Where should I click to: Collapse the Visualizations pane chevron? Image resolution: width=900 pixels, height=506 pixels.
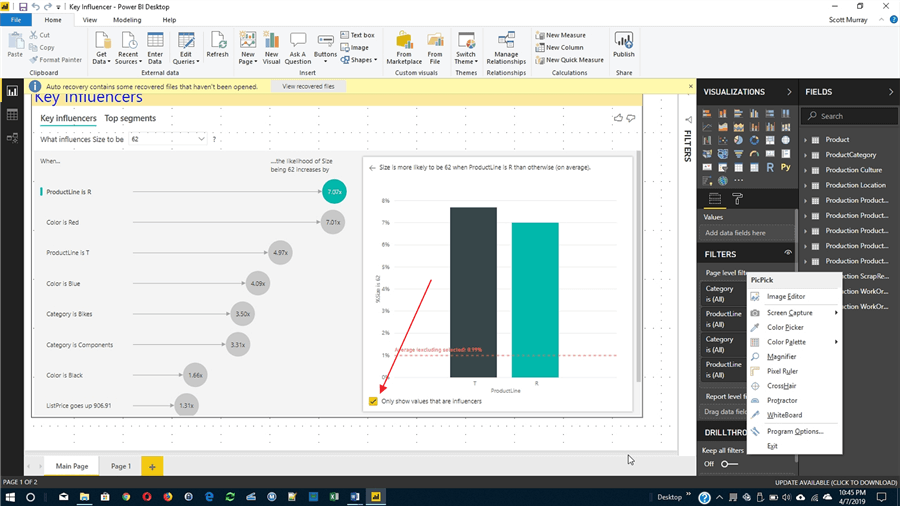pyautogui.click(x=789, y=92)
